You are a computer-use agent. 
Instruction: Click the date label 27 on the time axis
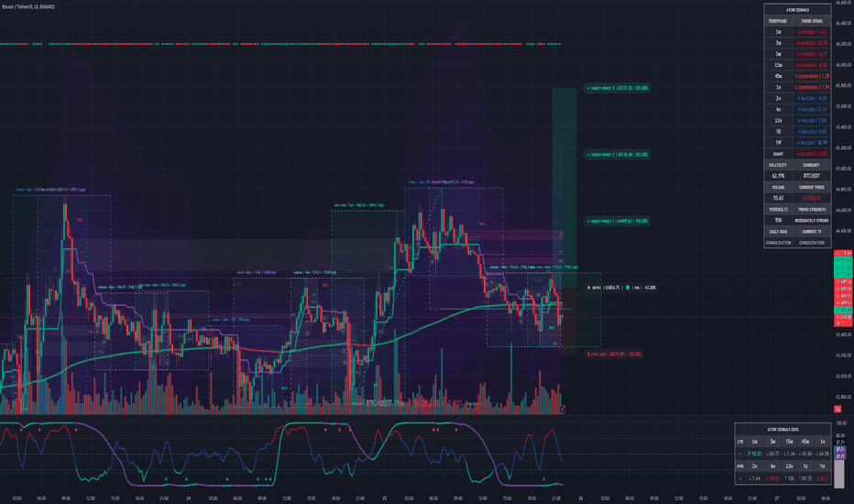[777, 498]
